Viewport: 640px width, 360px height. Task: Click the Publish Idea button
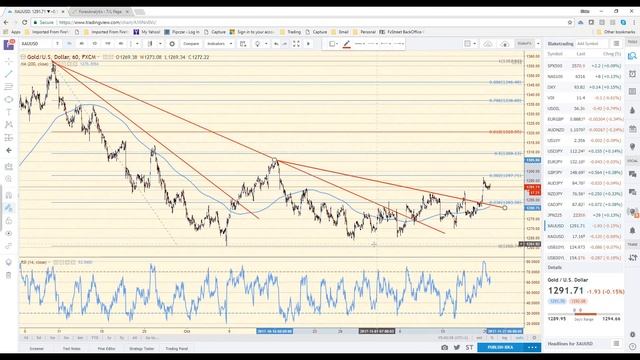tap(500, 347)
